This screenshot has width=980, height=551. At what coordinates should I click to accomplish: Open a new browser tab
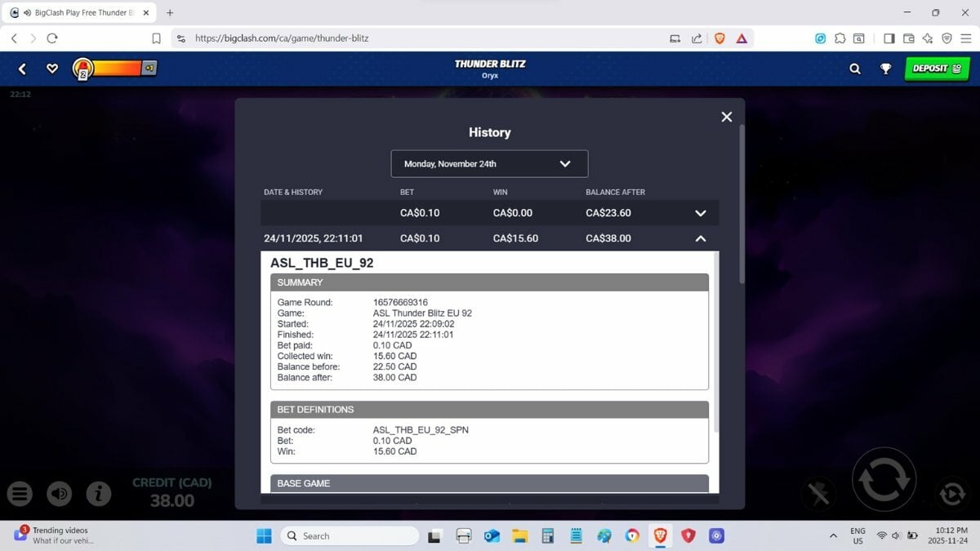click(170, 13)
